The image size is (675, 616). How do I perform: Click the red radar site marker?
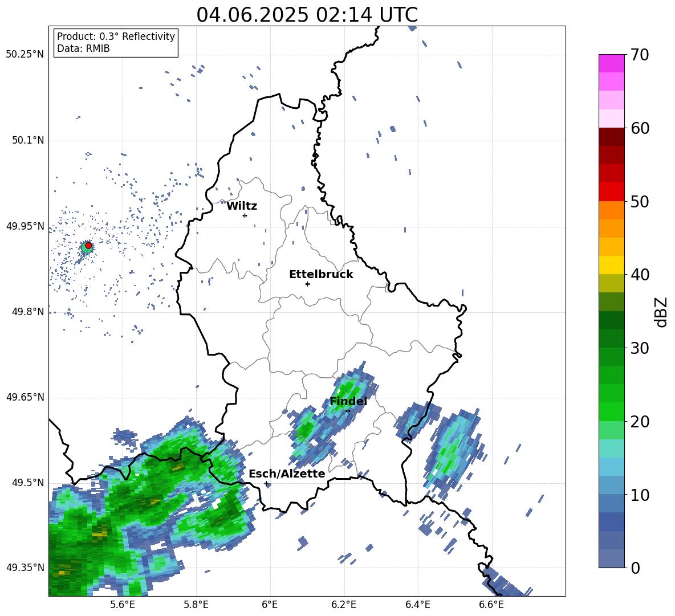tap(88, 246)
